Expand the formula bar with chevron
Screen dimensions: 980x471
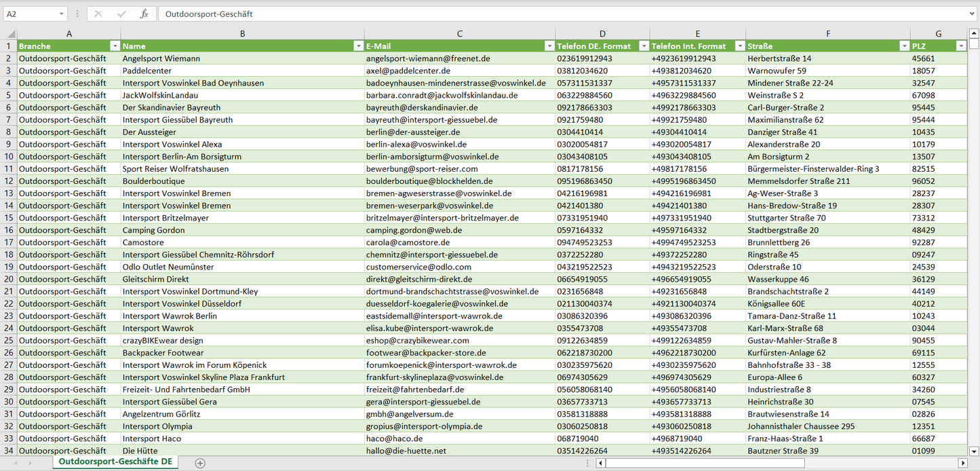pos(973,14)
